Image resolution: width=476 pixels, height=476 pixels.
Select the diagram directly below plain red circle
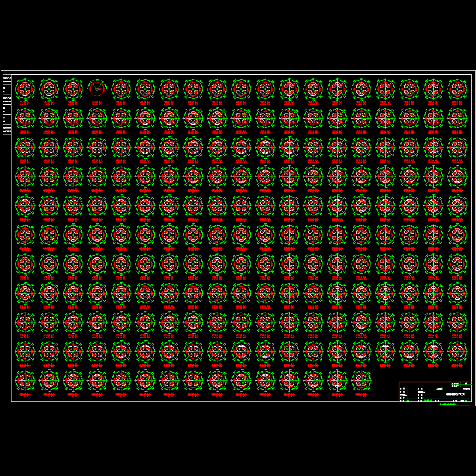(97, 118)
